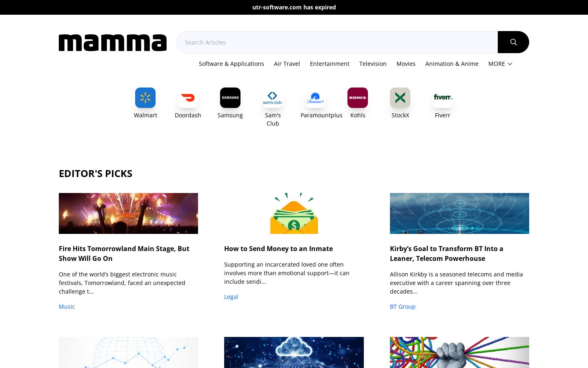Click the EDITOR'S PICKS heading

[96, 173]
